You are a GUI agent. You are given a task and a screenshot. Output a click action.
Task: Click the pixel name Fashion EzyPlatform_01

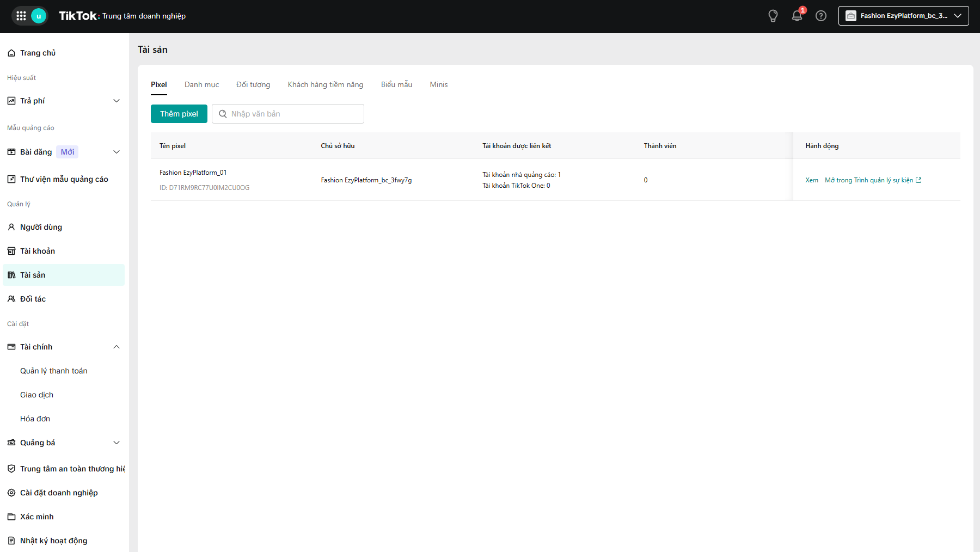point(193,173)
